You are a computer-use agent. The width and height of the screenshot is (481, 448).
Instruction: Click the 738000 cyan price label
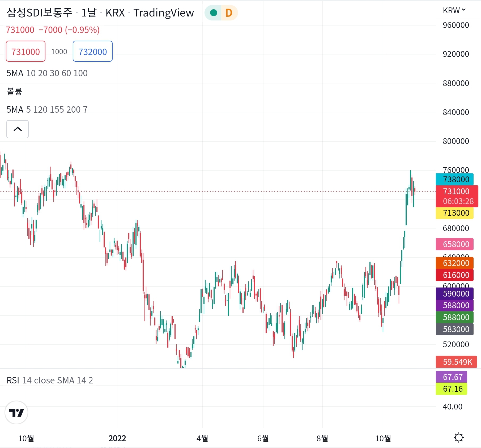coord(455,179)
